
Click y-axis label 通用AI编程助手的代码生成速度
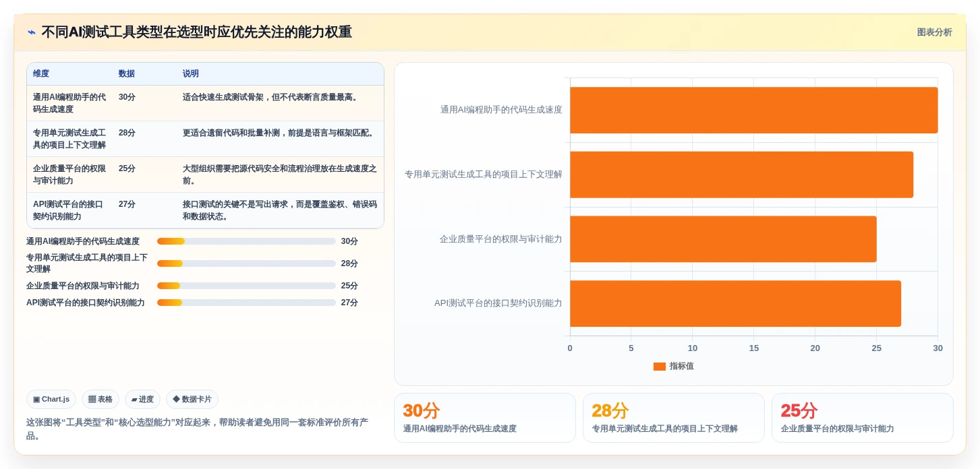coord(501,110)
